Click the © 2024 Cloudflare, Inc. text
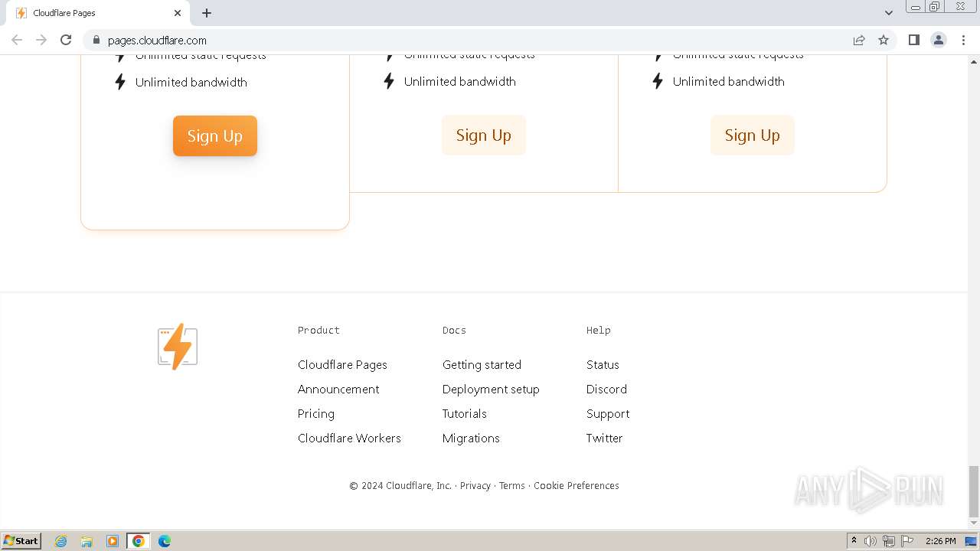The height and width of the screenshot is (551, 980). [x=400, y=485]
